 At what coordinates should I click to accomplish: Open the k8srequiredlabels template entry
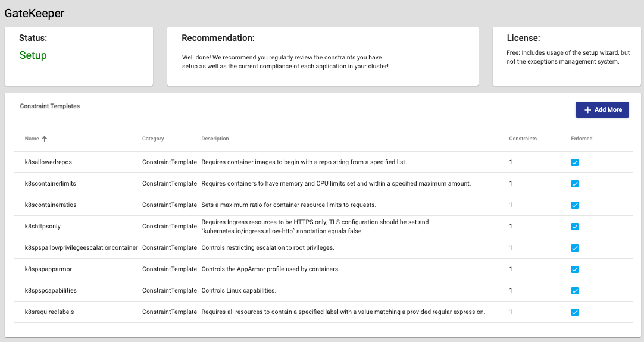(x=49, y=312)
